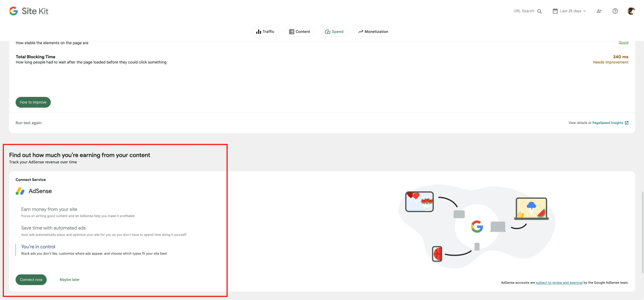Click the 340 ms Total Blocking Time value
Image resolution: width=644 pixels, height=300 pixels.
click(x=621, y=57)
